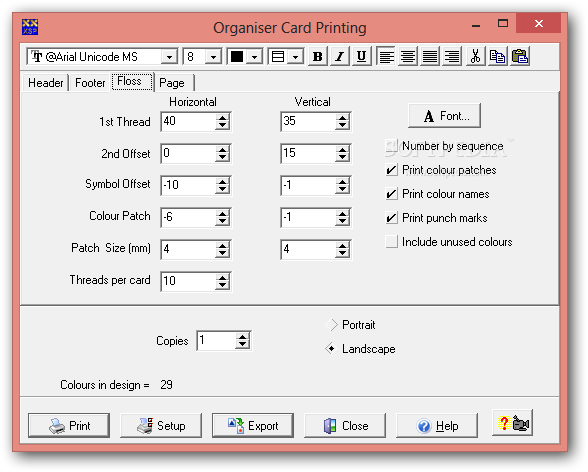The width and height of the screenshot is (588, 472).
Task: Adjust 1st Thread vertical spinner
Action: coord(343,121)
